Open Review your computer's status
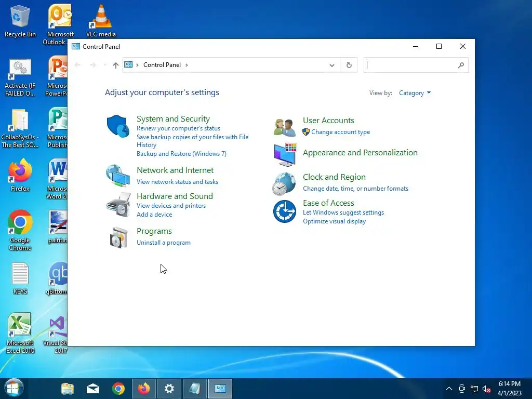 click(178, 128)
